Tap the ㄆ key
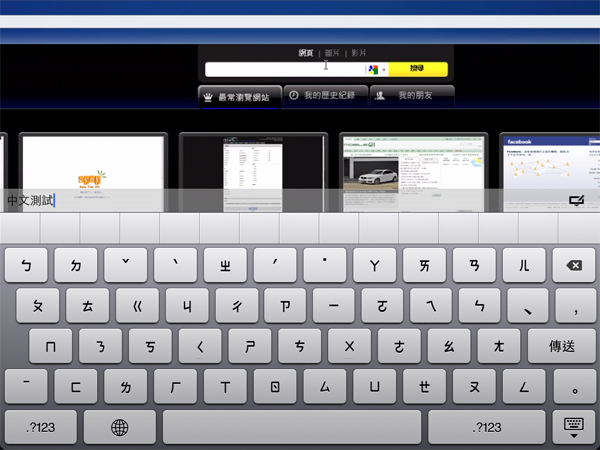This screenshot has width=600, height=450. click(x=38, y=306)
